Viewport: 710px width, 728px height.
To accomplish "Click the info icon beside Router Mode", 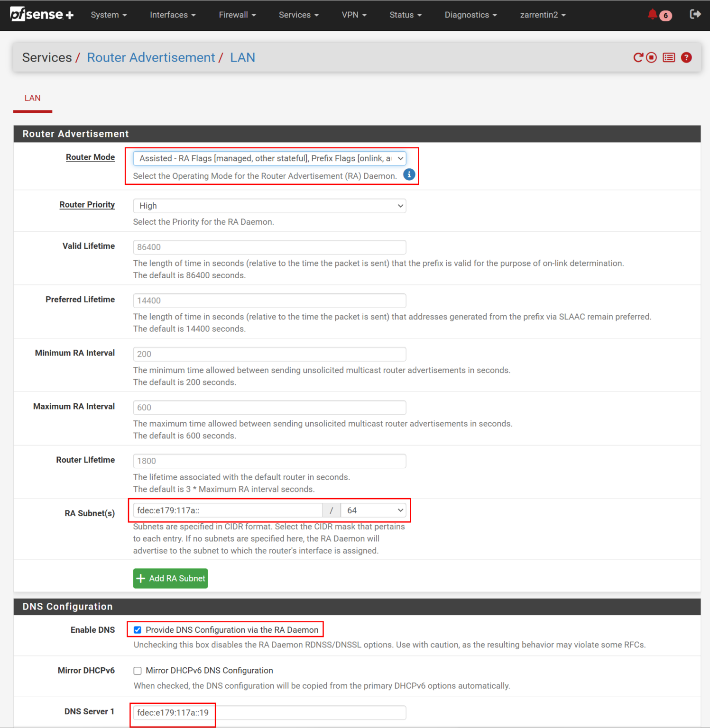I will click(x=408, y=174).
